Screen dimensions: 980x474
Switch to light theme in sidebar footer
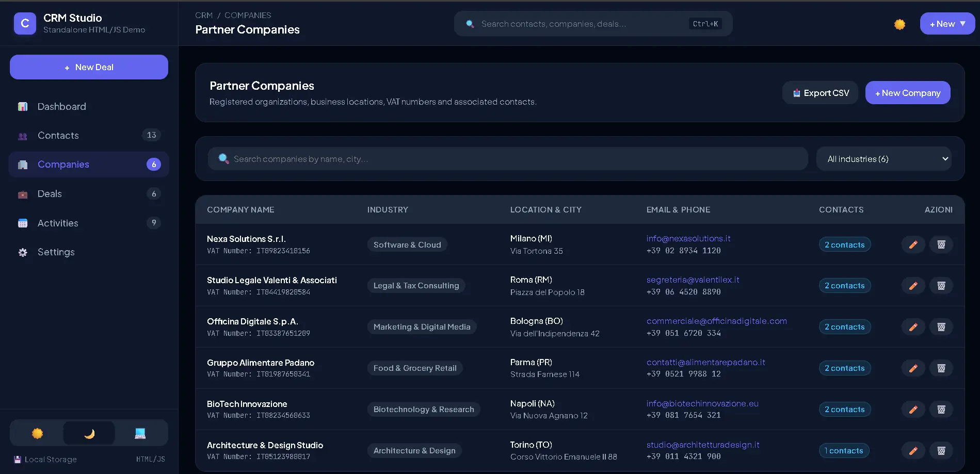point(37,433)
